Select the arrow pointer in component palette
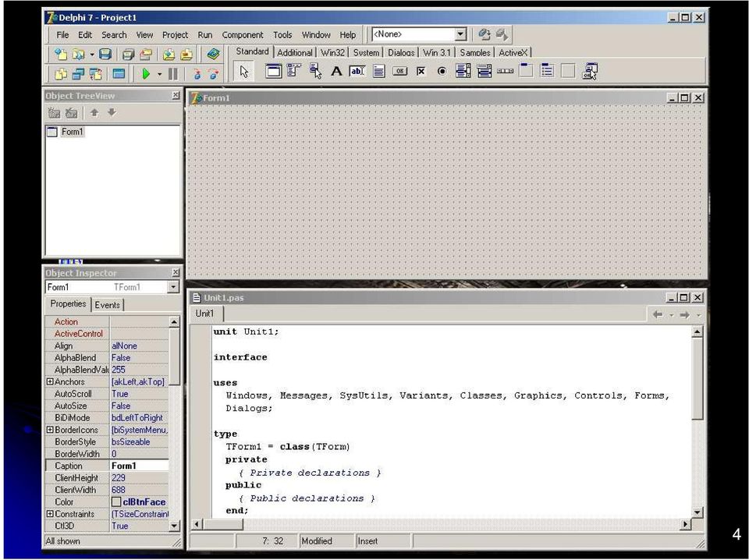Viewport: 749px width, 560px height. coord(244,72)
